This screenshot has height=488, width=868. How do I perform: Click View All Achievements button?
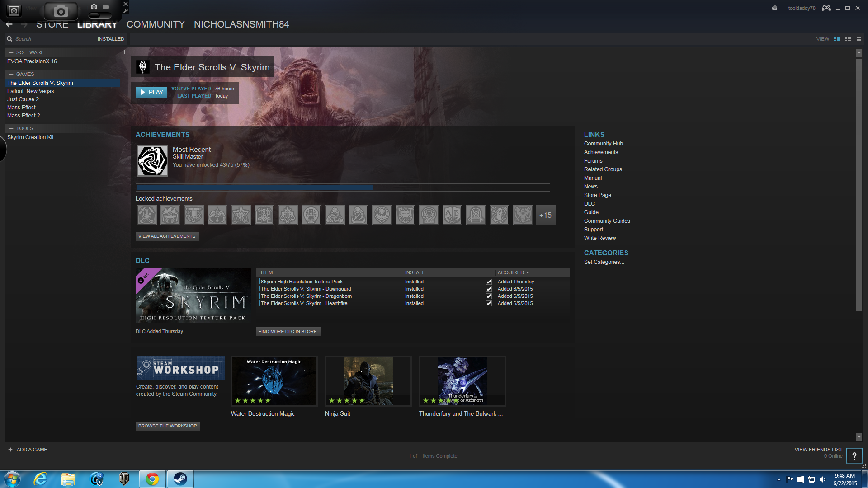(167, 236)
